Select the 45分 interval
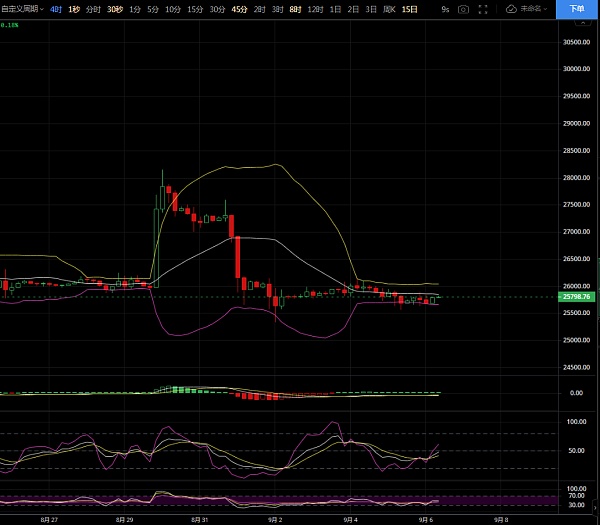Image resolution: width=600 pixels, height=525 pixels. tap(239, 9)
